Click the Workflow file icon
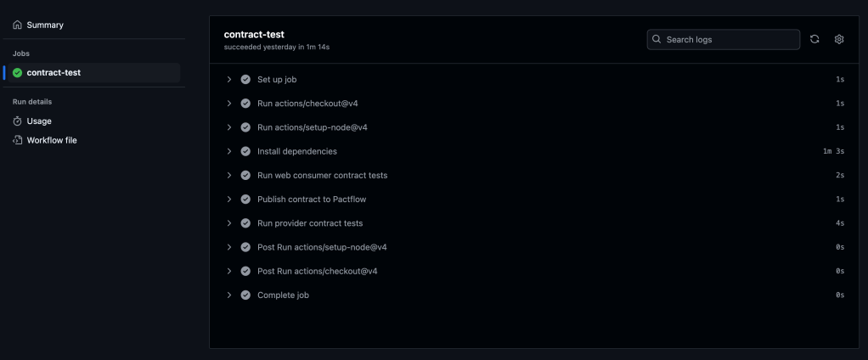This screenshot has height=360, width=868. point(17,140)
